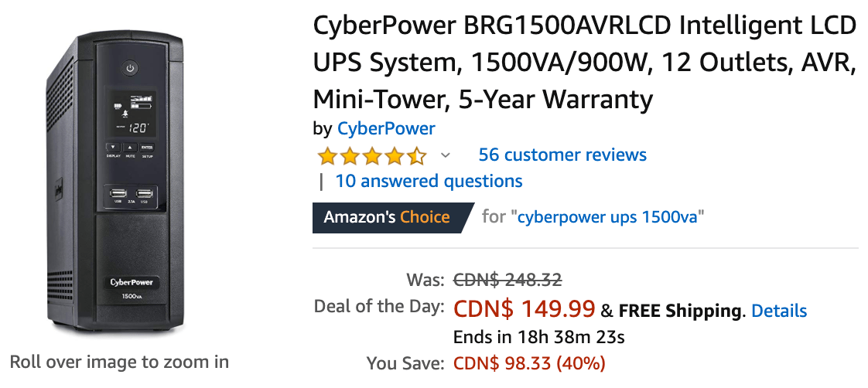Expand the star rating breakdown chevron

click(445, 156)
